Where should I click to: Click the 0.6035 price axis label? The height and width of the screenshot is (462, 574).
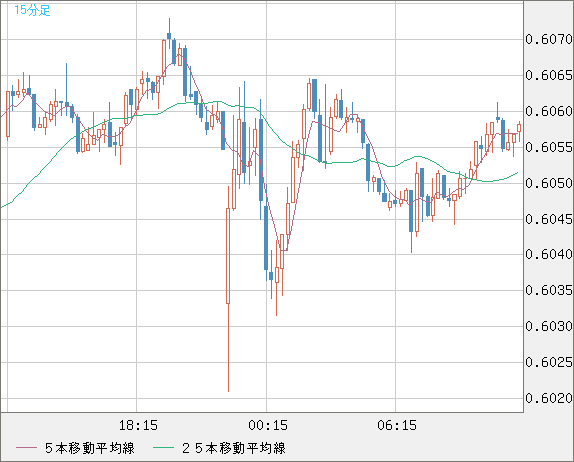click(549, 290)
